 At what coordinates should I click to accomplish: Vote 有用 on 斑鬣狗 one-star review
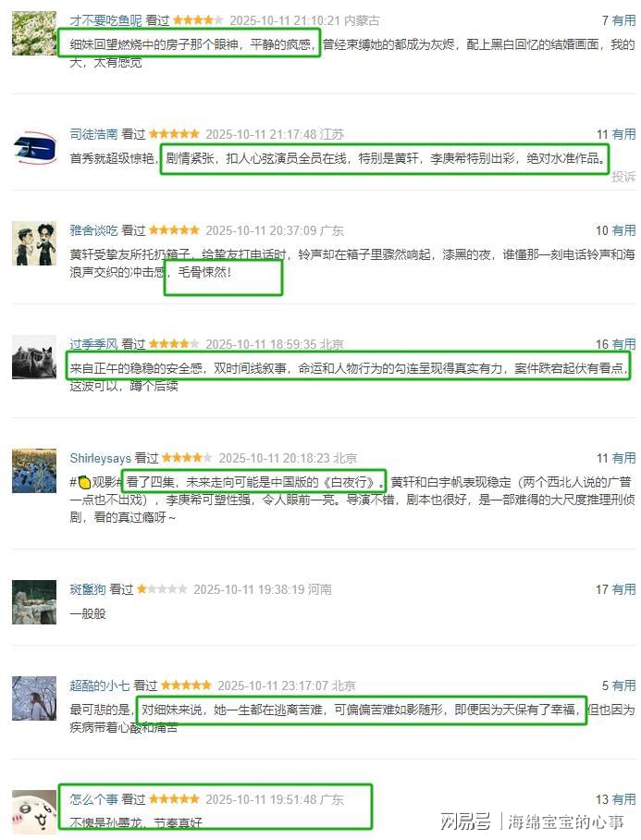point(623,590)
